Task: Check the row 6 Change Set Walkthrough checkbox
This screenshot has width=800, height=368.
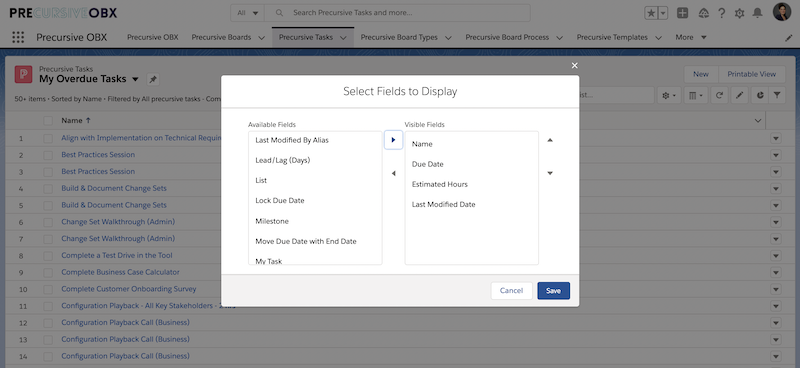Action: coord(48,223)
